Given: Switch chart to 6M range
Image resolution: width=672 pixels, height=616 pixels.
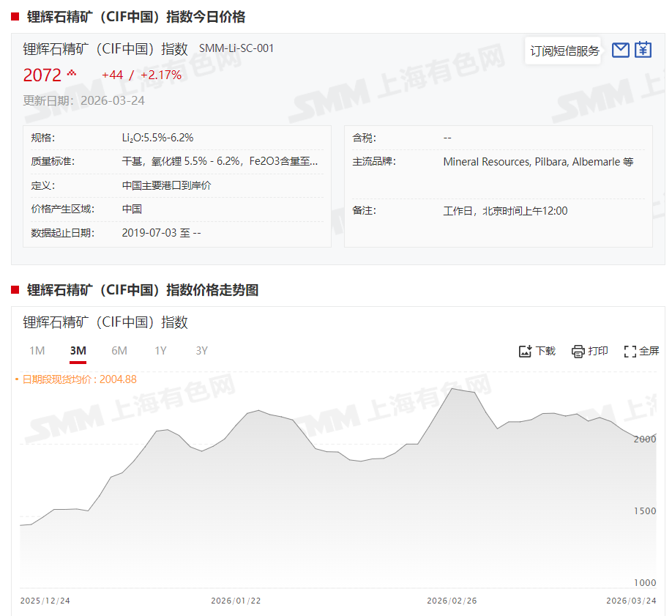Looking at the screenshot, I should [x=119, y=351].
